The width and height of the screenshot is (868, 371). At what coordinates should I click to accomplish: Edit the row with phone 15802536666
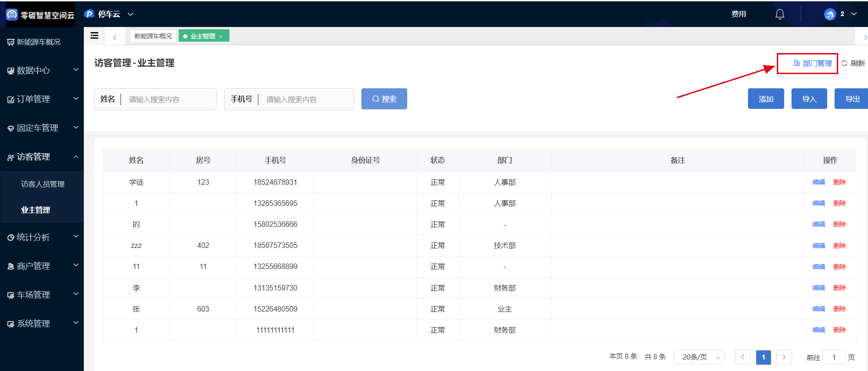[x=819, y=224]
